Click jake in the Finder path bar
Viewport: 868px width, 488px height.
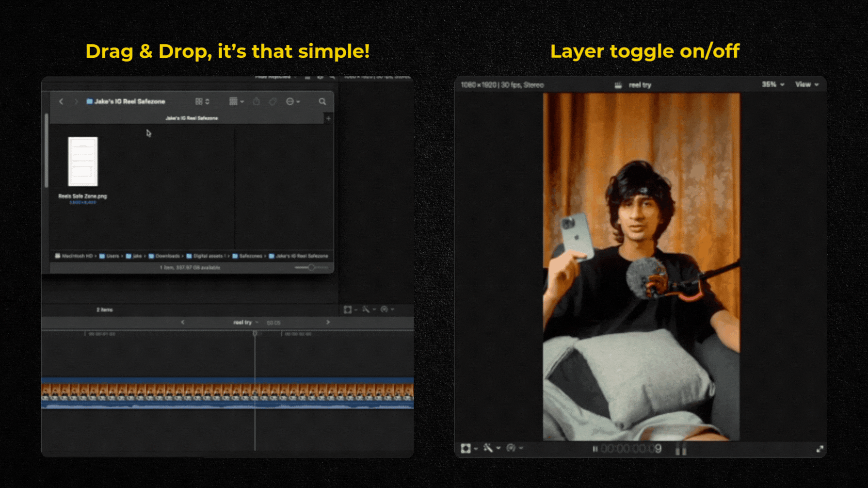(x=134, y=256)
